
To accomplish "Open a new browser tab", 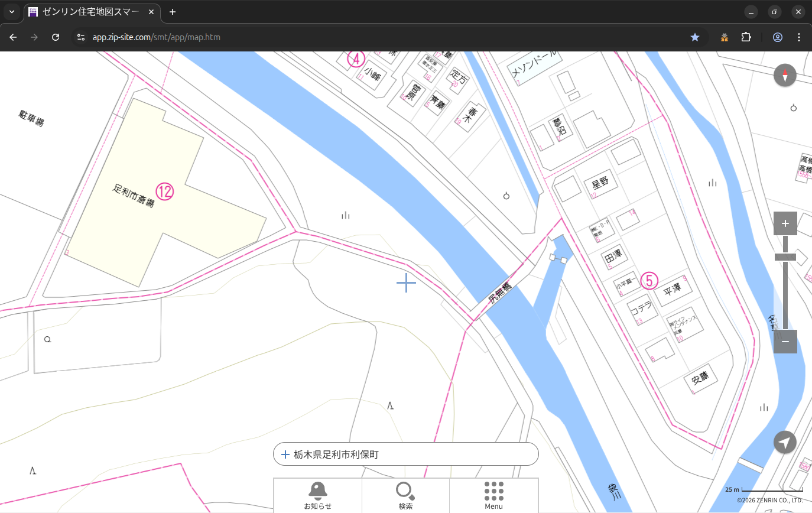I will click(x=173, y=12).
